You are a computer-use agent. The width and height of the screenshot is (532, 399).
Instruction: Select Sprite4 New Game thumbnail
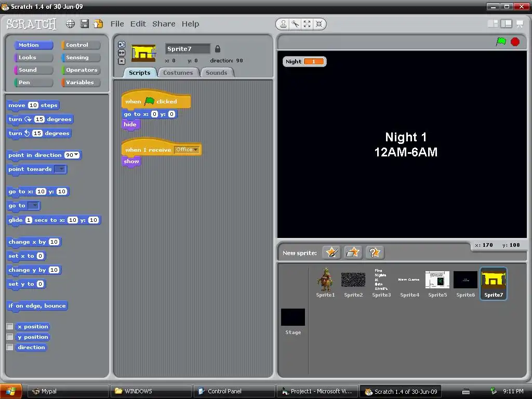pos(409,283)
